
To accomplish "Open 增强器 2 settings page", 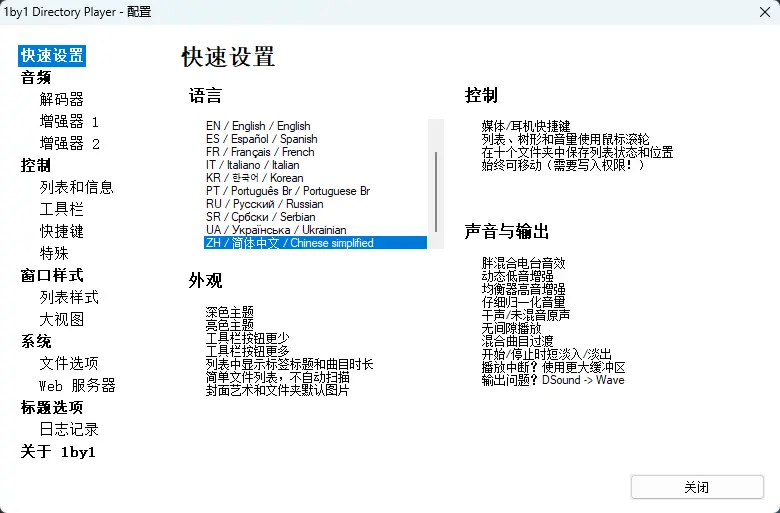I will (x=70, y=143).
